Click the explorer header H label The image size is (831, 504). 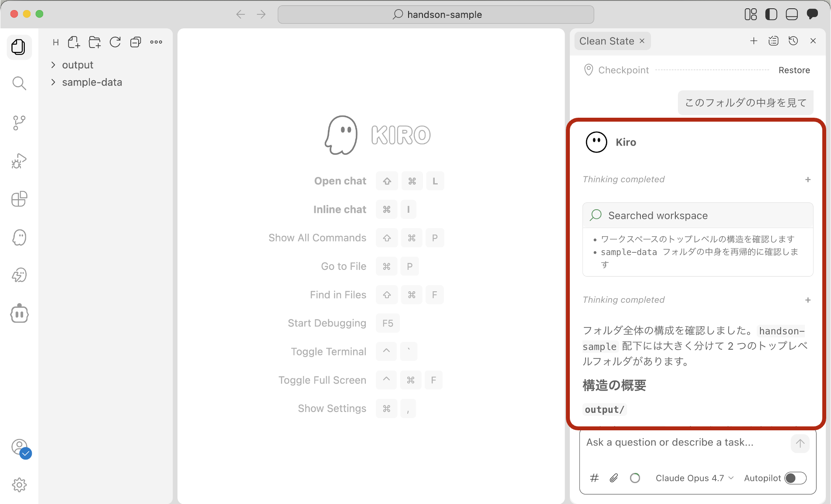click(x=56, y=42)
